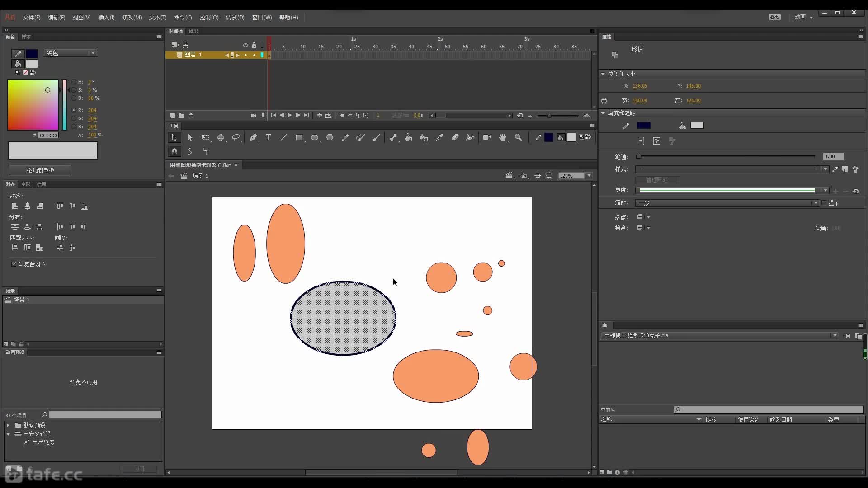Toggle layer visibility eye column header

point(245,45)
